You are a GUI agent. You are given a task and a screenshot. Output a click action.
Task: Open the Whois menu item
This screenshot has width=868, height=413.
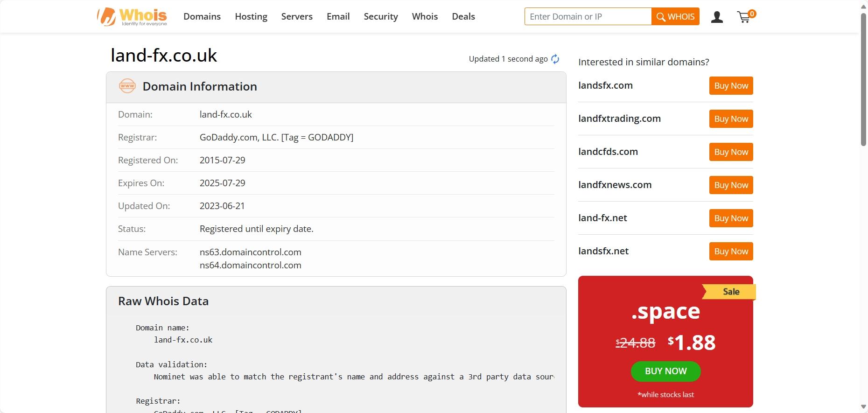(x=425, y=16)
